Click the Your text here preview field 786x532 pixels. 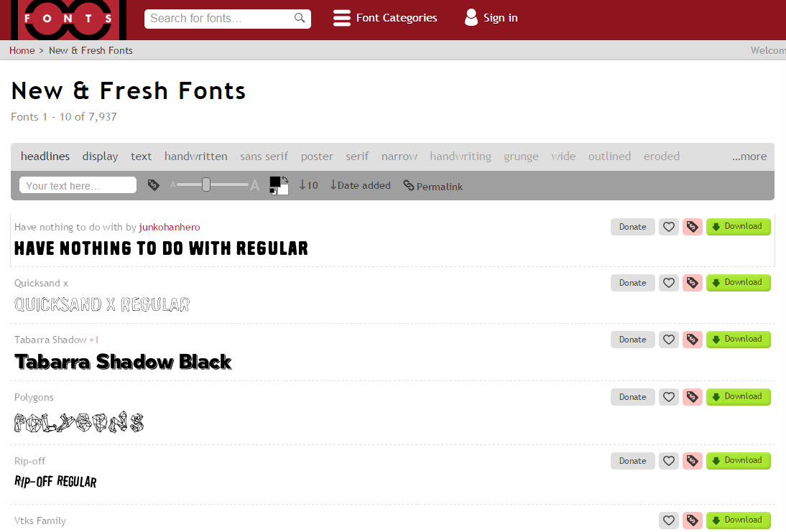point(77,185)
